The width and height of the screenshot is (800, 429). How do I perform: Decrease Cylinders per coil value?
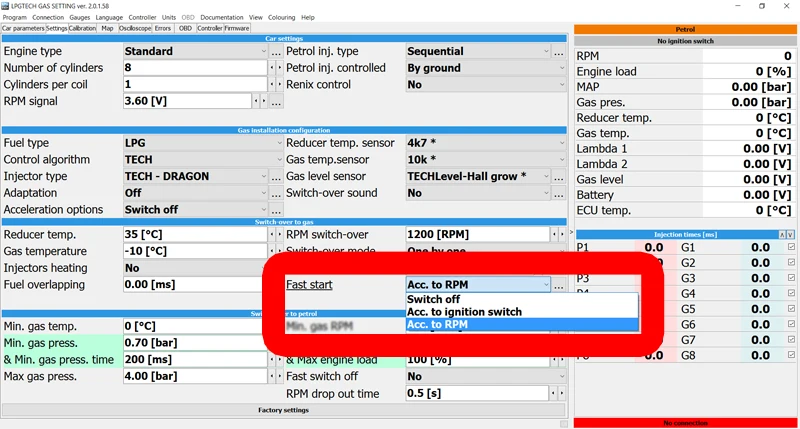[272, 85]
